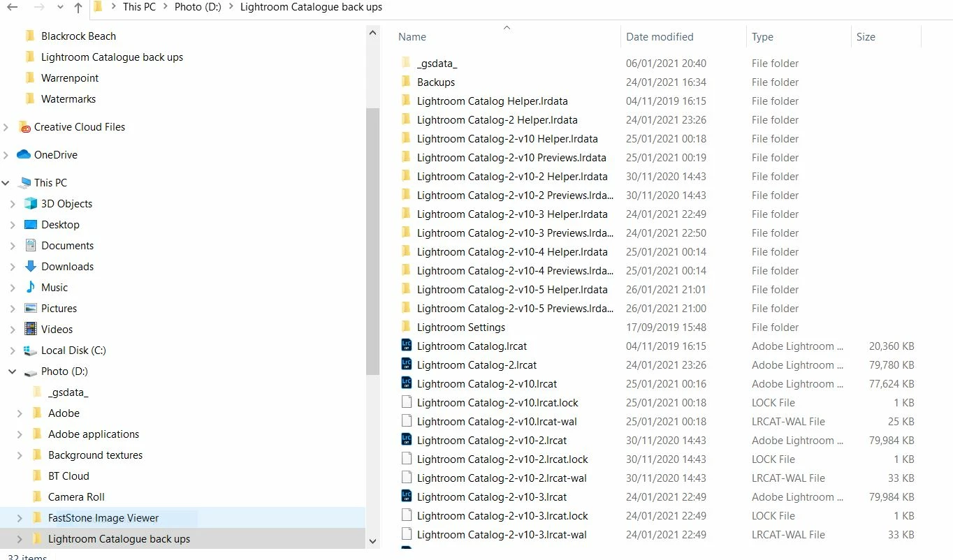This screenshot has width=953, height=560.
Task: Collapse the This PC tree node
Action: (6, 183)
